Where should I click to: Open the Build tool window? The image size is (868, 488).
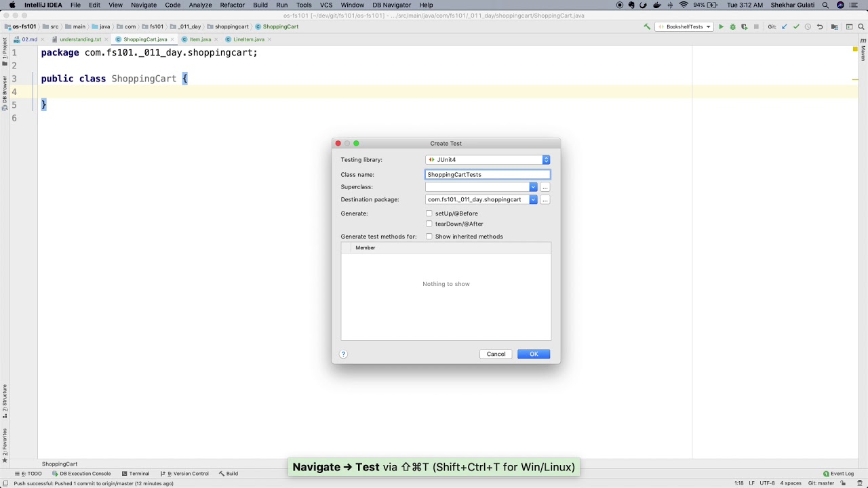pyautogui.click(x=228, y=474)
